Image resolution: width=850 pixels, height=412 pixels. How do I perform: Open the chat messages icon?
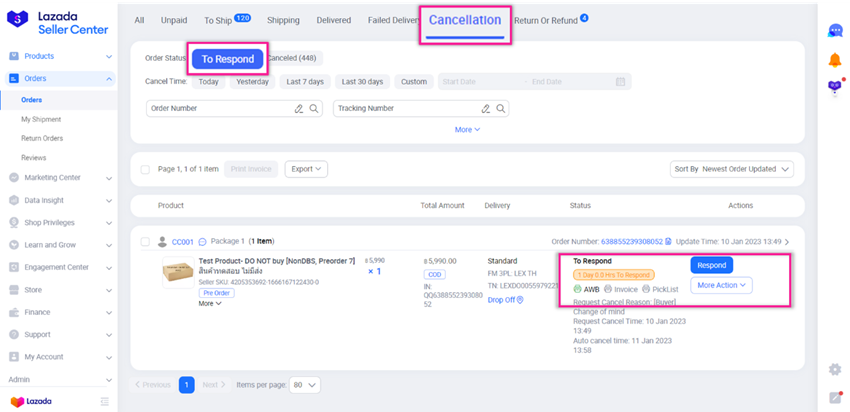(834, 31)
